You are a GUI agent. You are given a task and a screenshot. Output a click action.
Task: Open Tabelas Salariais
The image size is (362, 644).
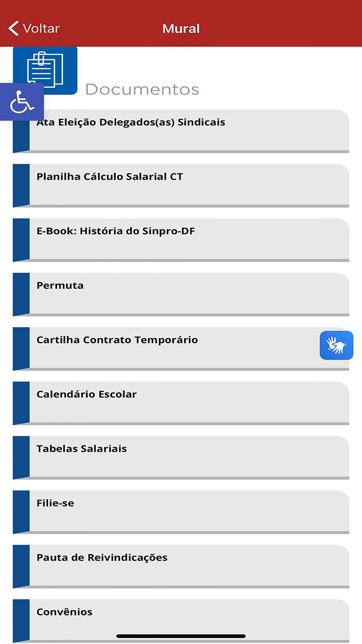tap(181, 457)
